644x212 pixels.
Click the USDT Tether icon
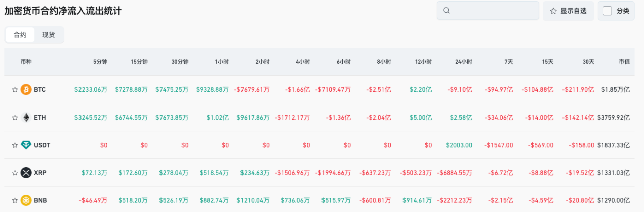(x=26, y=145)
